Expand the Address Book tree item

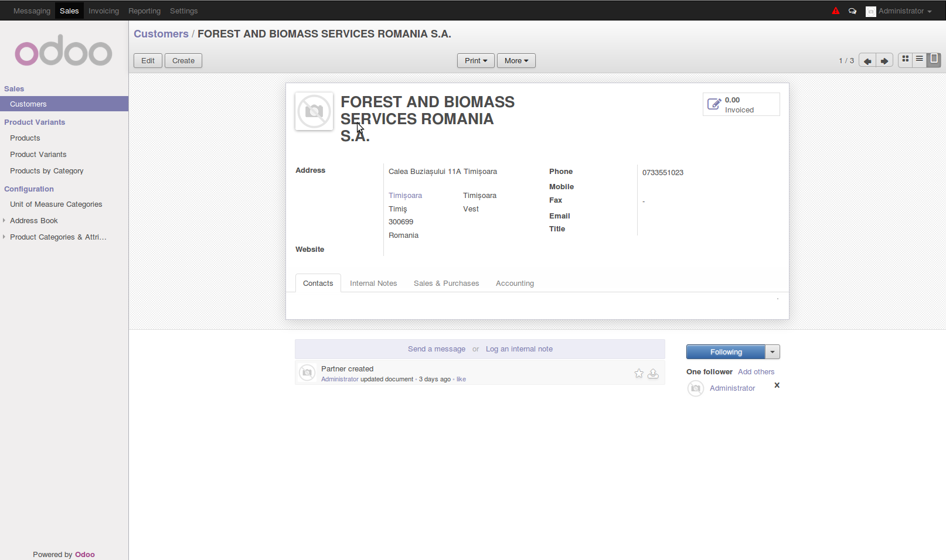click(x=5, y=221)
